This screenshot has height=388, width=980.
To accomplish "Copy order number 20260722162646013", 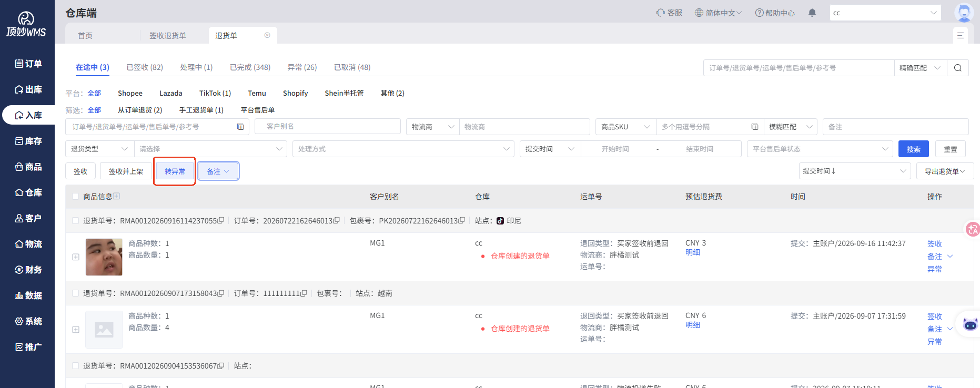I will click(x=336, y=221).
